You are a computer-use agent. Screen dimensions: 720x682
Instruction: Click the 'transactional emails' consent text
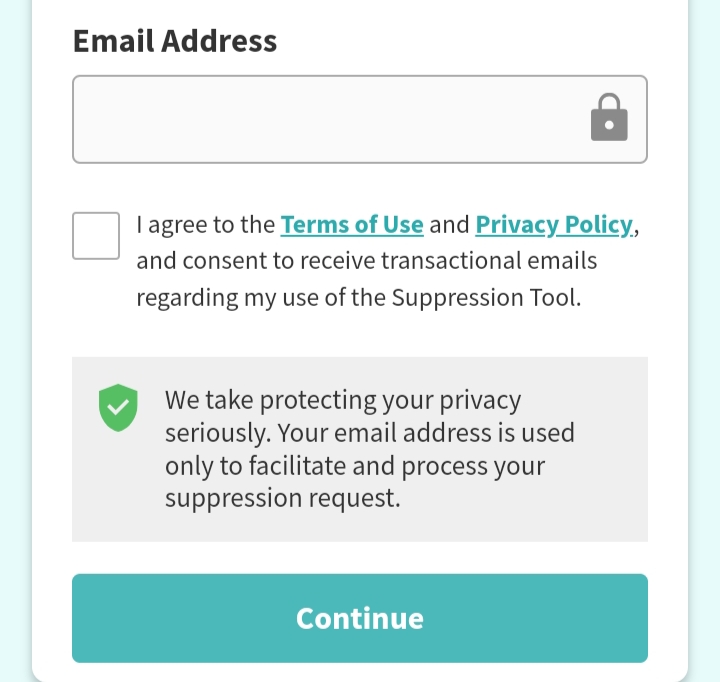click(x=489, y=260)
